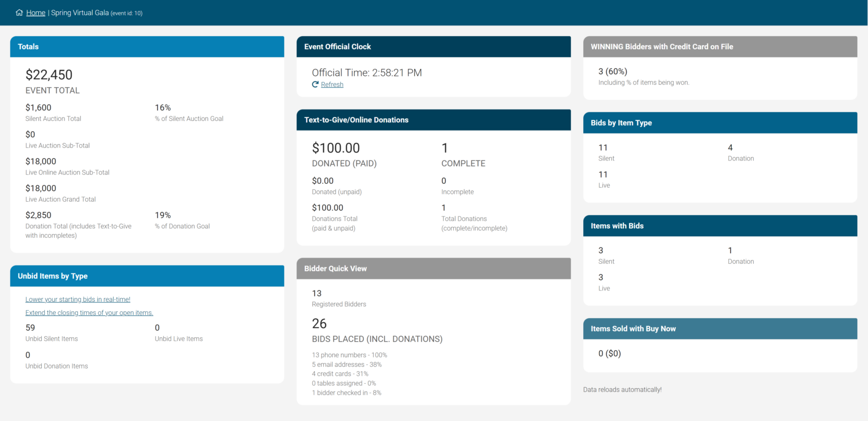Viewport: 868px width, 421px height.
Task: Click the $22,450 event total amount
Action: [49, 75]
